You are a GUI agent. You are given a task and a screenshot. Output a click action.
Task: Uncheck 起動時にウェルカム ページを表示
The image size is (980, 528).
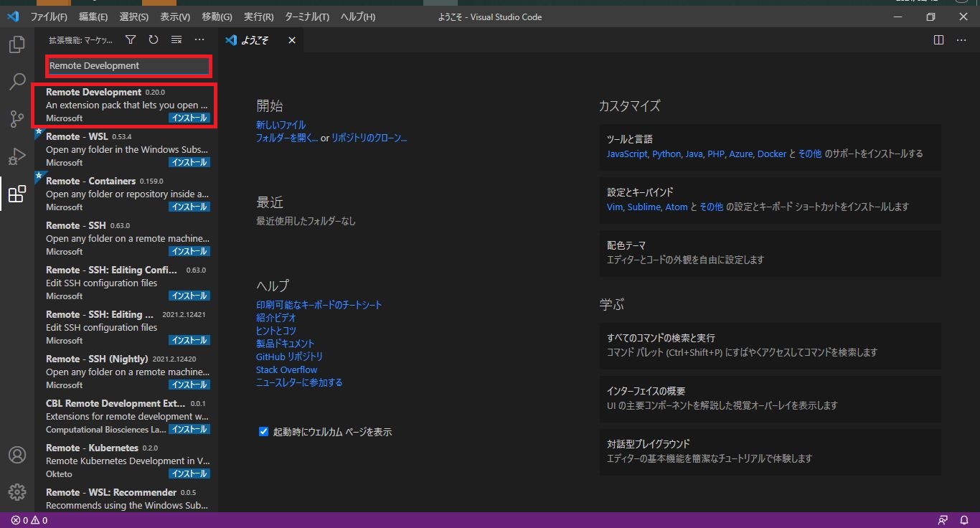263,432
